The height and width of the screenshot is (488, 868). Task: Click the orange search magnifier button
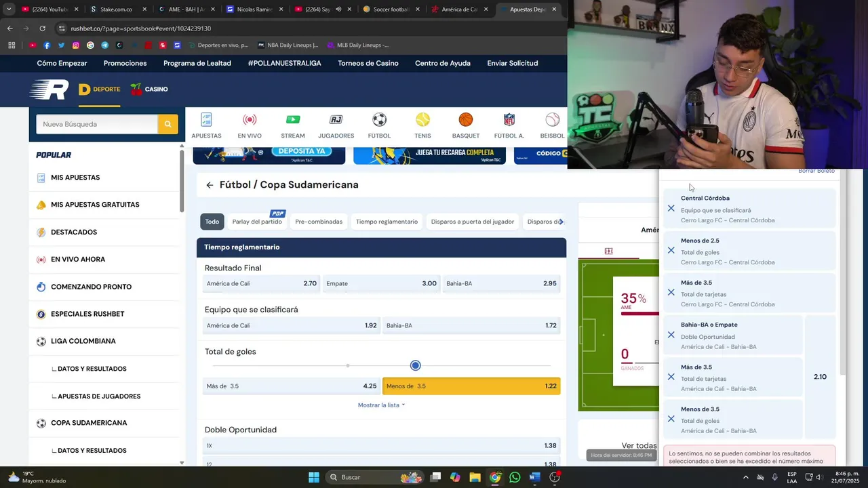(x=167, y=124)
